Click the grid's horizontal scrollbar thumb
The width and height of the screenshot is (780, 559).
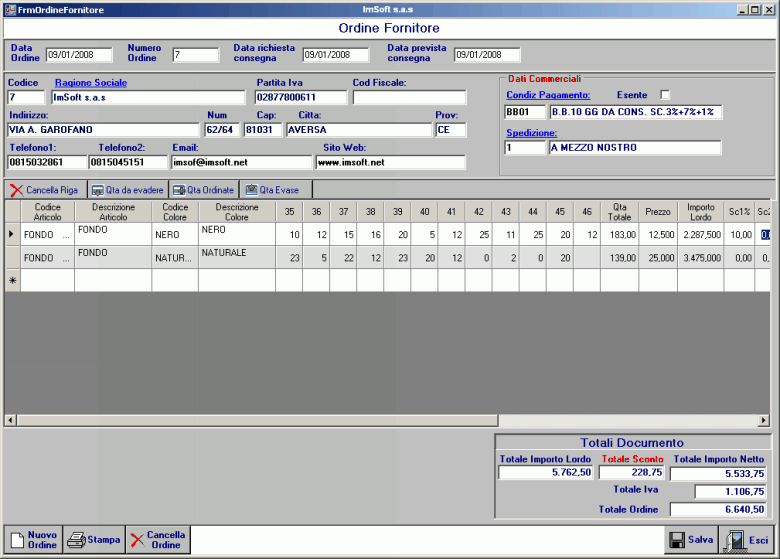click(x=257, y=421)
